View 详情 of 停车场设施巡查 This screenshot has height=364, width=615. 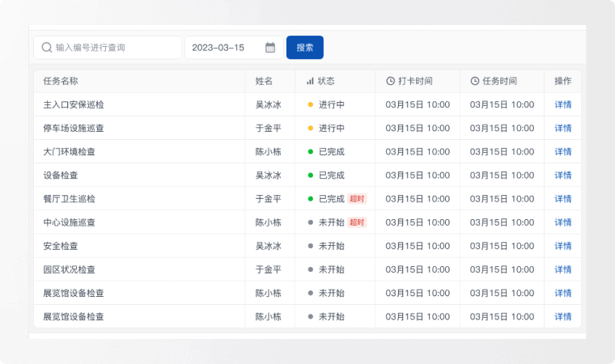click(x=562, y=129)
